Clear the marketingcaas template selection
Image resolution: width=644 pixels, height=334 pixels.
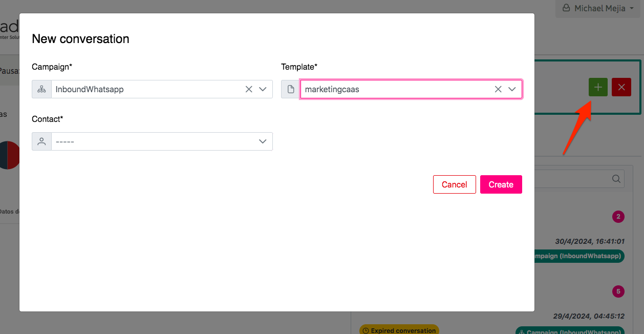click(498, 89)
